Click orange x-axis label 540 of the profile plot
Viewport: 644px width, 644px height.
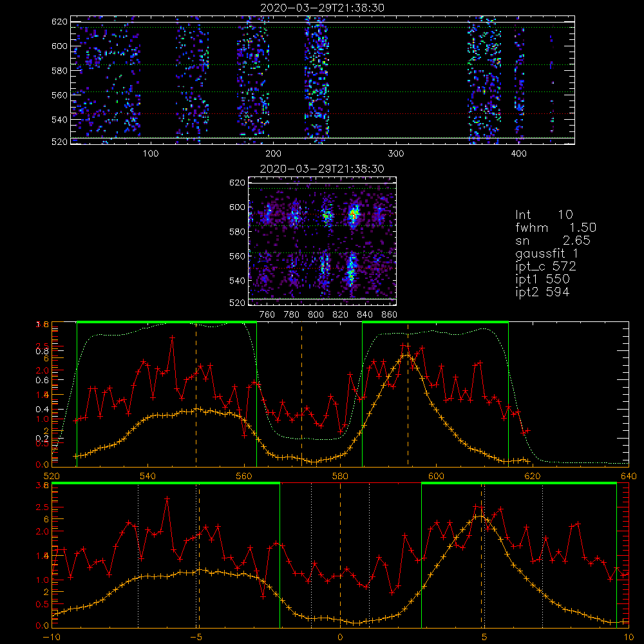click(x=148, y=476)
